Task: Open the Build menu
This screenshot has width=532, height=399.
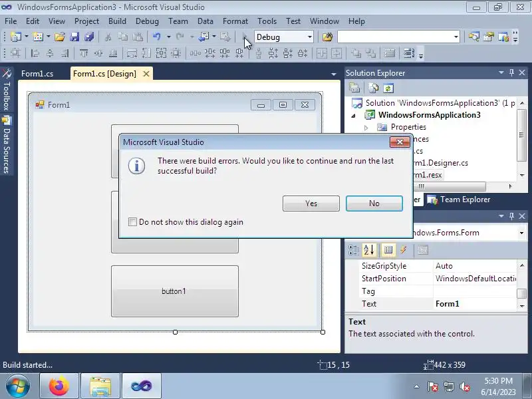Action: 117,21
